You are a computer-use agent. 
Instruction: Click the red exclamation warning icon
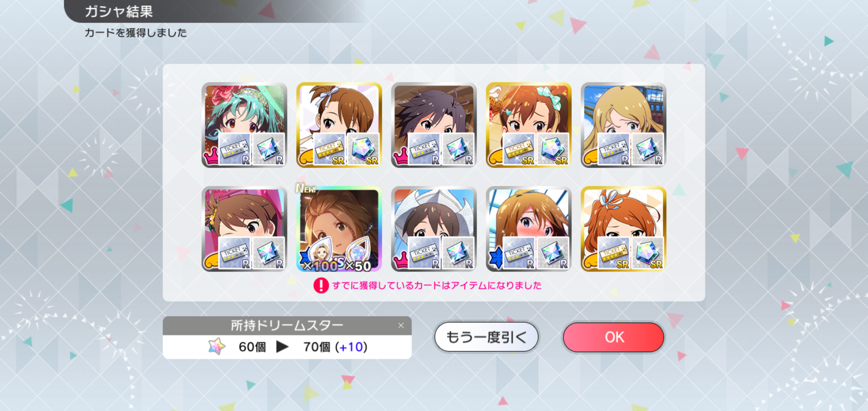click(x=321, y=285)
